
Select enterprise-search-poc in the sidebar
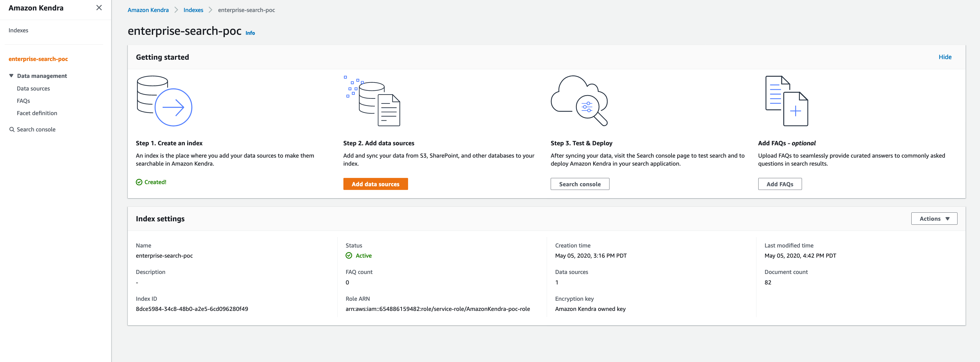pos(38,59)
